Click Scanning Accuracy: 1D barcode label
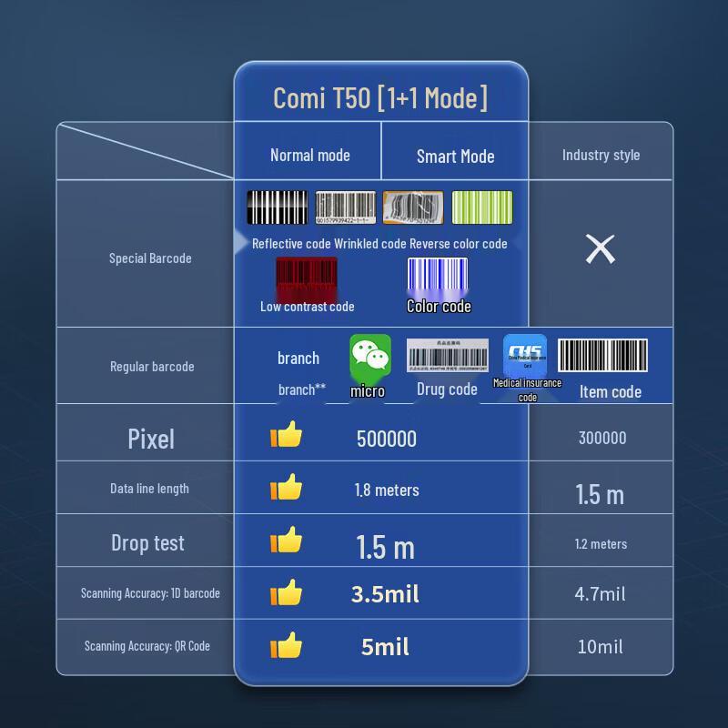Viewport: 728px width, 728px height. 150,593
